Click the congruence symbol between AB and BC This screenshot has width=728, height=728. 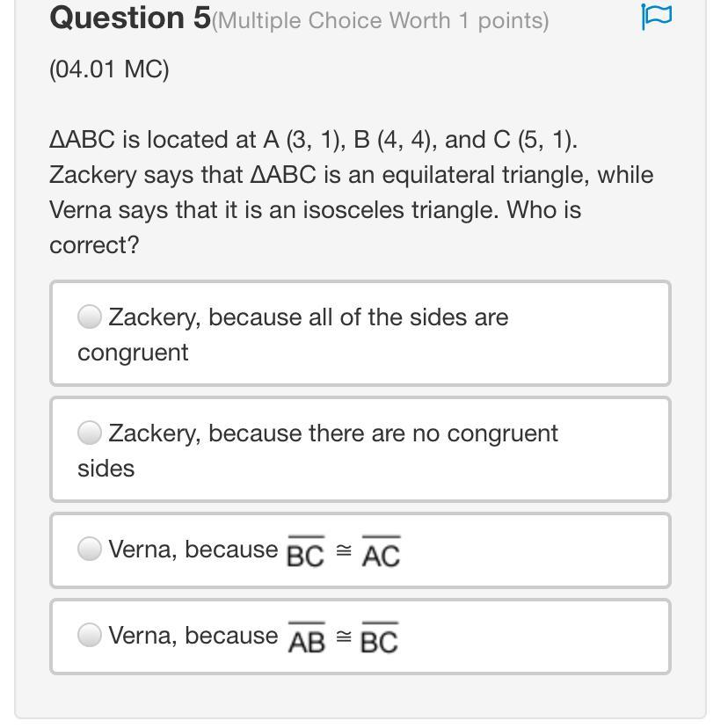point(345,638)
